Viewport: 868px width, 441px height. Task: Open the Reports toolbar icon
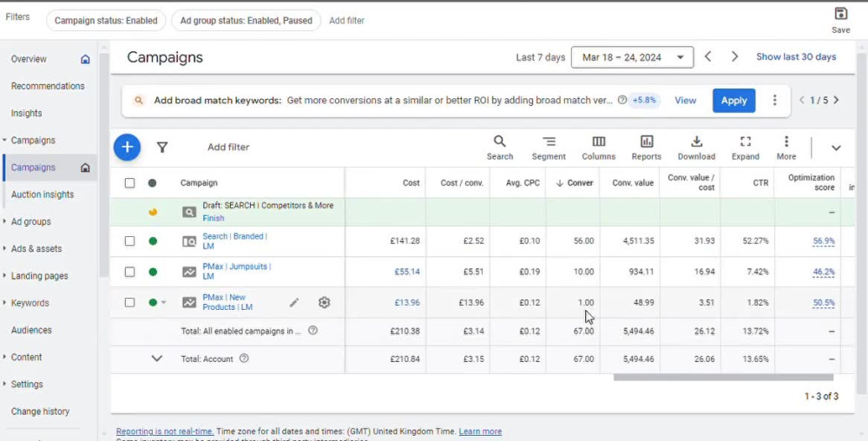647,142
